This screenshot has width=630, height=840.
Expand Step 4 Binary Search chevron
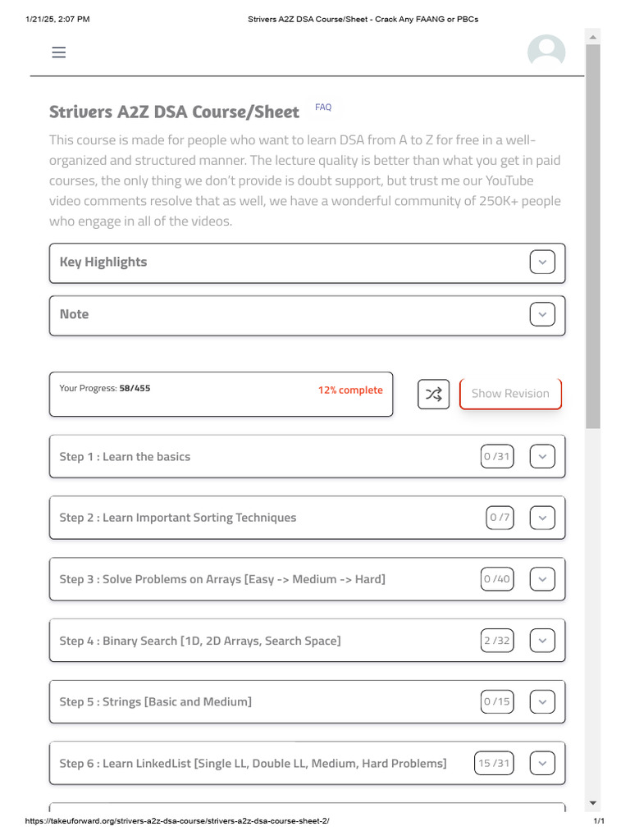542,641
